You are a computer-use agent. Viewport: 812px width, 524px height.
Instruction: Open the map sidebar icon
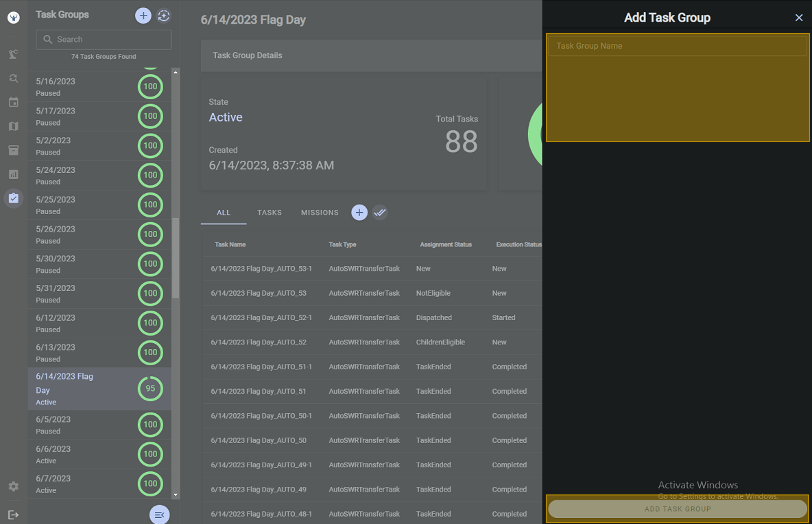pyautogui.click(x=13, y=126)
